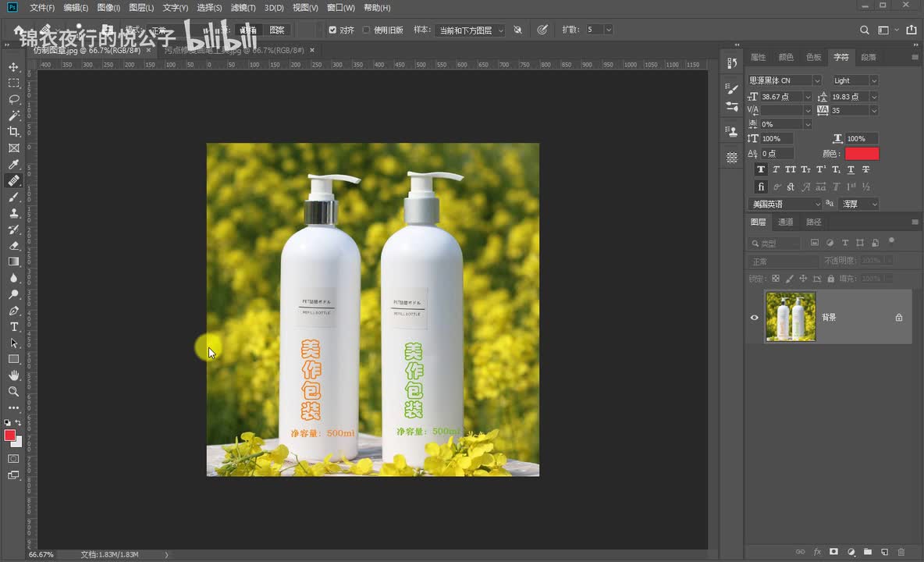Select the Path Selection tool
The image size is (924, 562).
[x=13, y=343]
